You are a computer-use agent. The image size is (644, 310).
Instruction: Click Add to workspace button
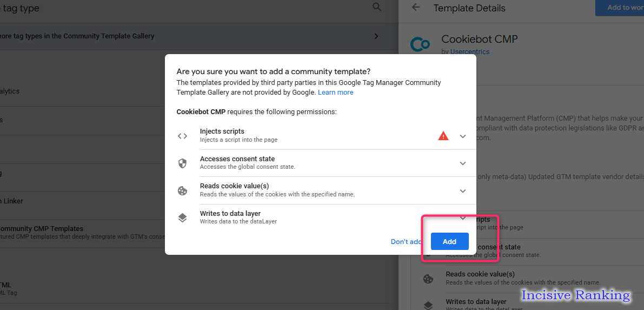tap(620, 8)
